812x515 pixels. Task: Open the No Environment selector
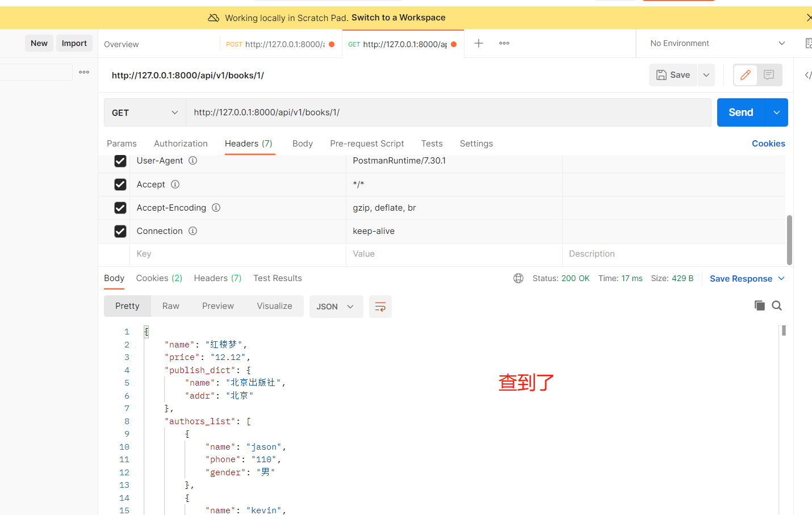pyautogui.click(x=718, y=43)
